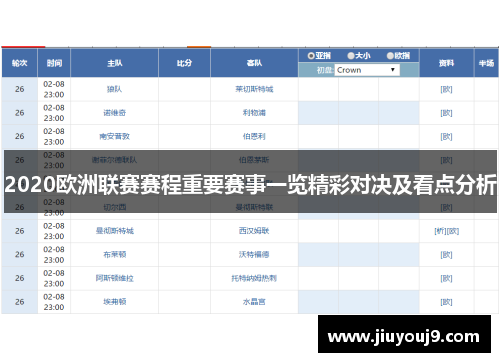The height and width of the screenshot is (362, 500).
Task: Click the 初盘 label beside Crown
Action: pos(324,70)
